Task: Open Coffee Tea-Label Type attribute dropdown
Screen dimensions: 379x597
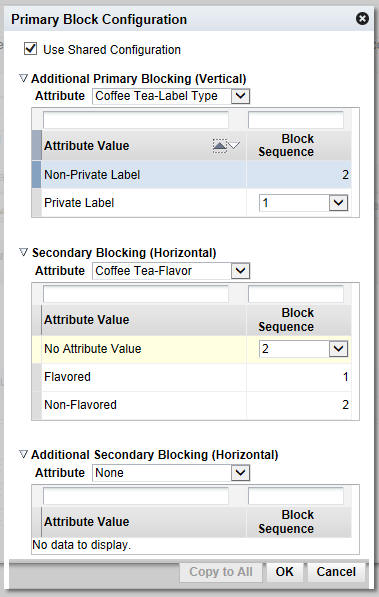Action: [x=240, y=96]
